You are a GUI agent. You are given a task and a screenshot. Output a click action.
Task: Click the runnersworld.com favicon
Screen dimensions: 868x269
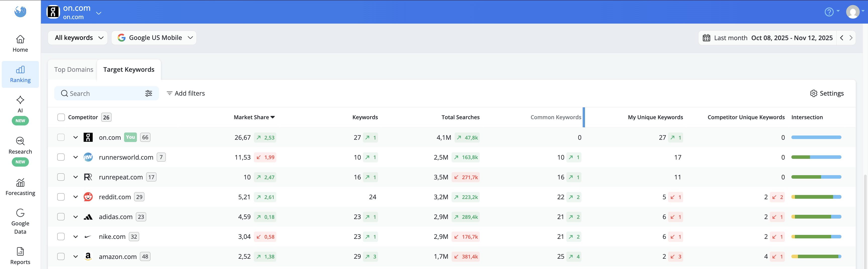click(x=88, y=157)
